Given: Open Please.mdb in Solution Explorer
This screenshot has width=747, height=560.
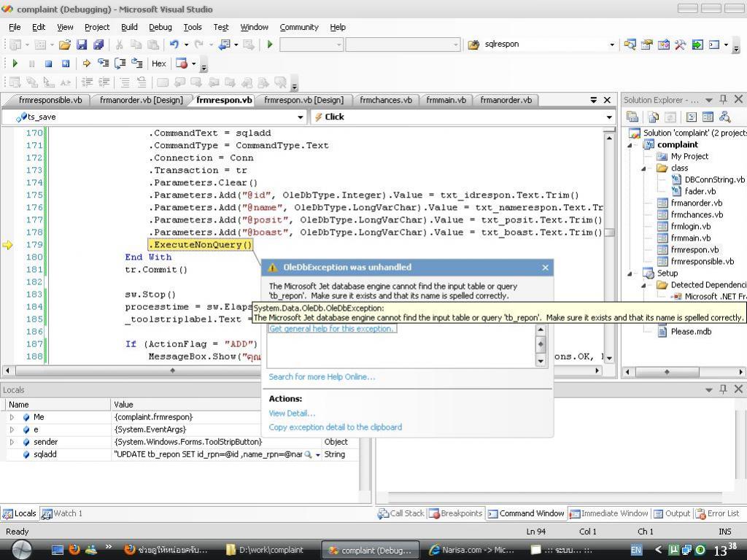Looking at the screenshot, I should [690, 332].
